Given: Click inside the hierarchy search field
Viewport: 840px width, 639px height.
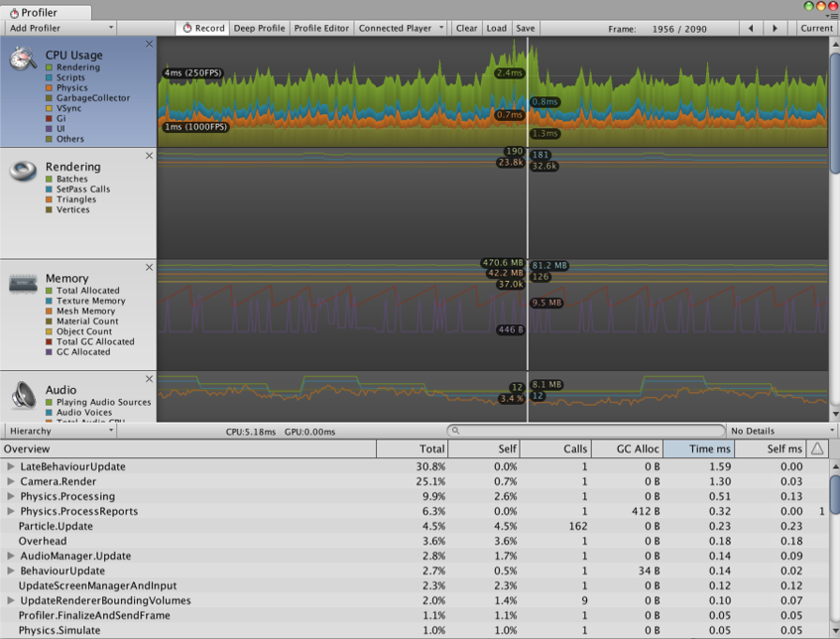Looking at the screenshot, I should click(x=585, y=431).
